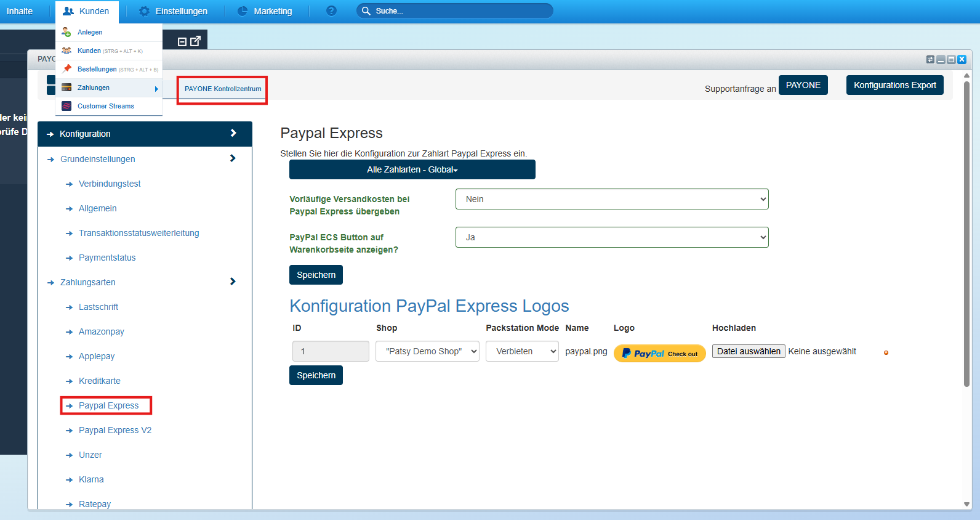
Task: Click the vertical scrollbar of PAYONE window
Action: 966,234
